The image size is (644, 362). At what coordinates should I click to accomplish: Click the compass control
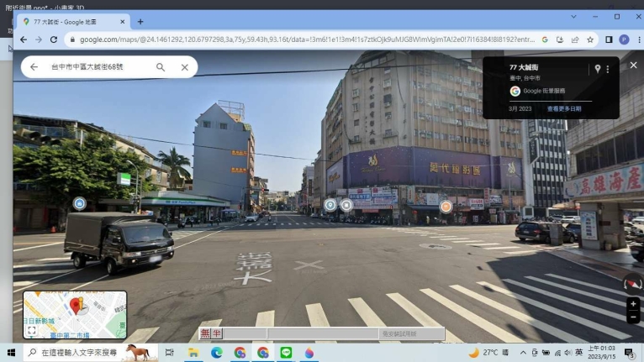pos(633,284)
